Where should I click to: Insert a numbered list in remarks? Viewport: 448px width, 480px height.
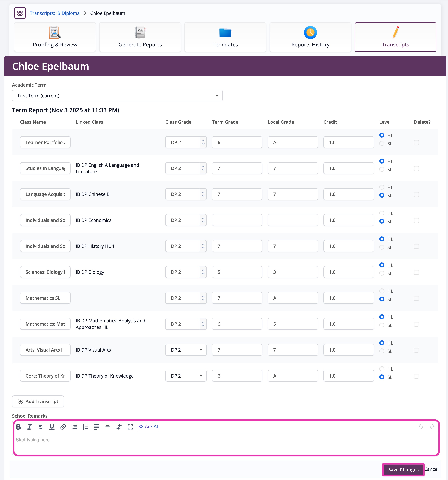click(x=85, y=427)
